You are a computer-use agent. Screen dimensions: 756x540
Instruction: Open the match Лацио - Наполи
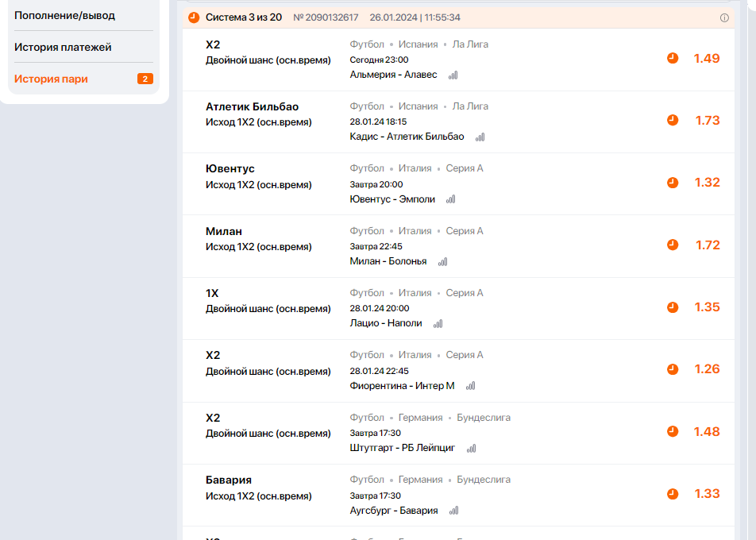(x=386, y=323)
